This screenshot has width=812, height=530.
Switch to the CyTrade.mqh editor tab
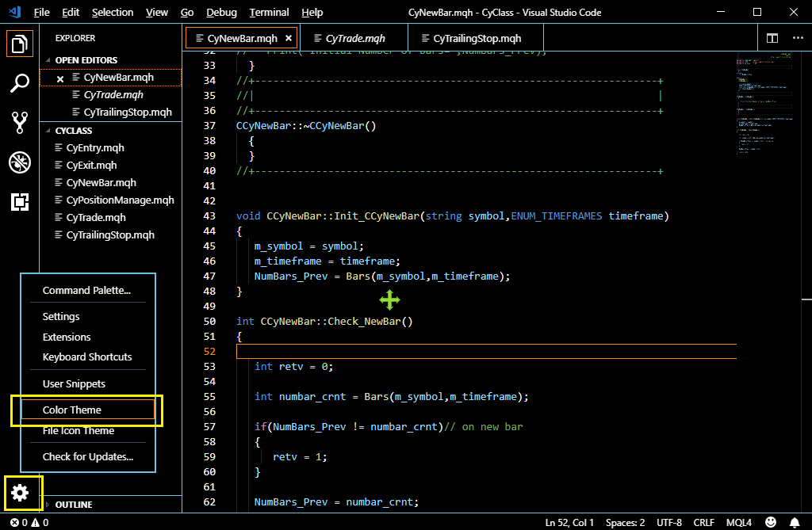pos(354,38)
